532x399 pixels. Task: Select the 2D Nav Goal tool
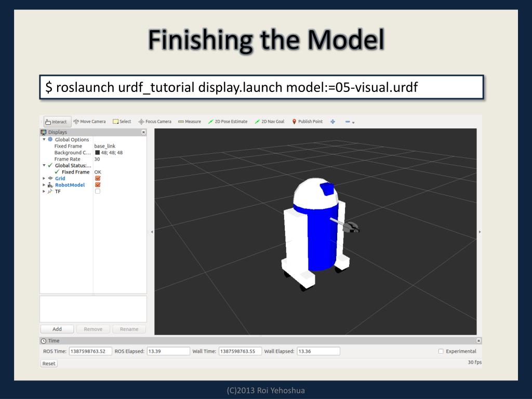coord(270,122)
